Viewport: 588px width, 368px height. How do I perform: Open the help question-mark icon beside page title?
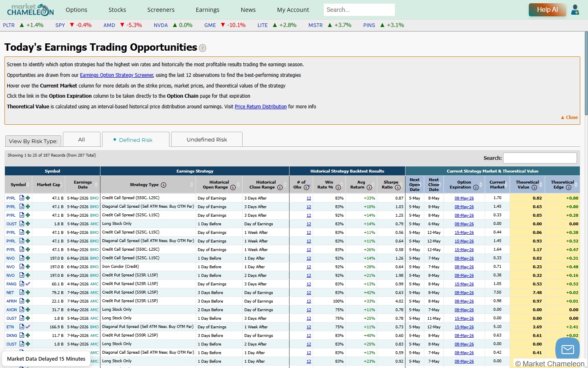[203, 48]
